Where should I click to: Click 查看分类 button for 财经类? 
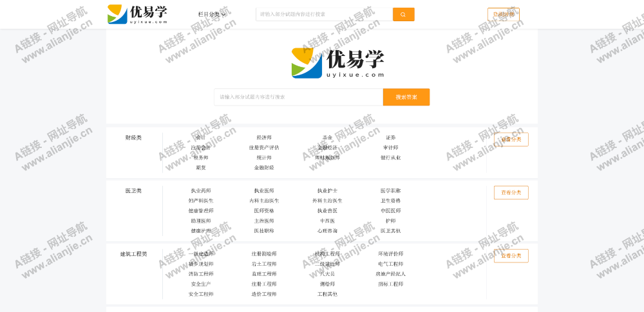[511, 140]
